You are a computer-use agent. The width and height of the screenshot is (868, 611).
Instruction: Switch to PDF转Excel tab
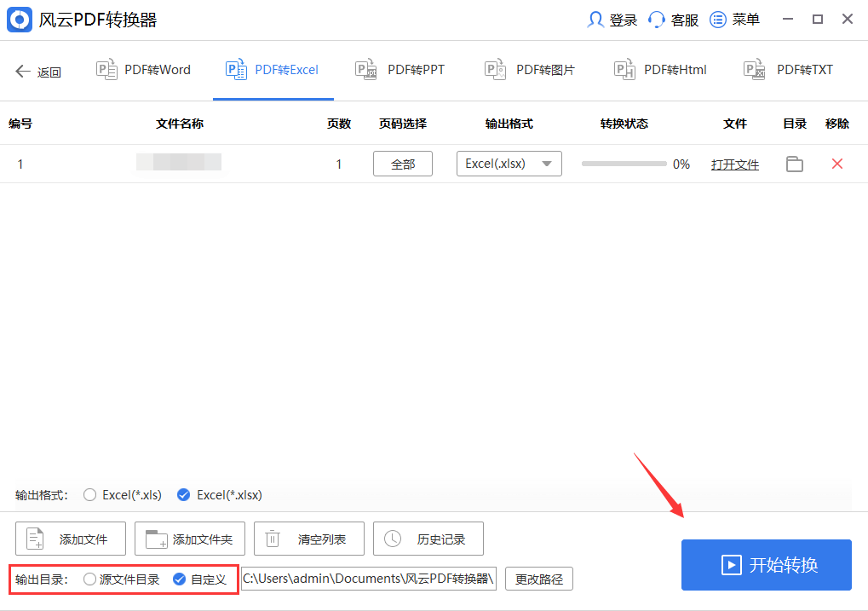pos(273,71)
